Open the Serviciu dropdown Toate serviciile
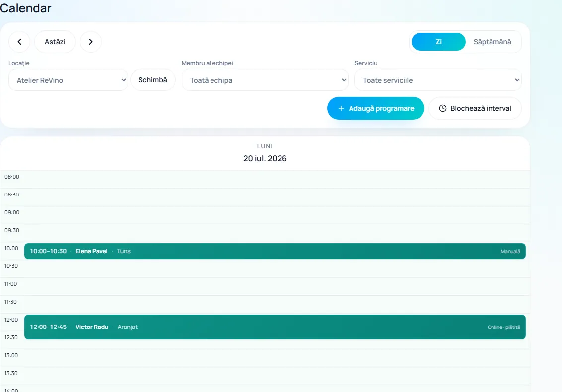Viewport: 562px width, 392px height. (438, 80)
